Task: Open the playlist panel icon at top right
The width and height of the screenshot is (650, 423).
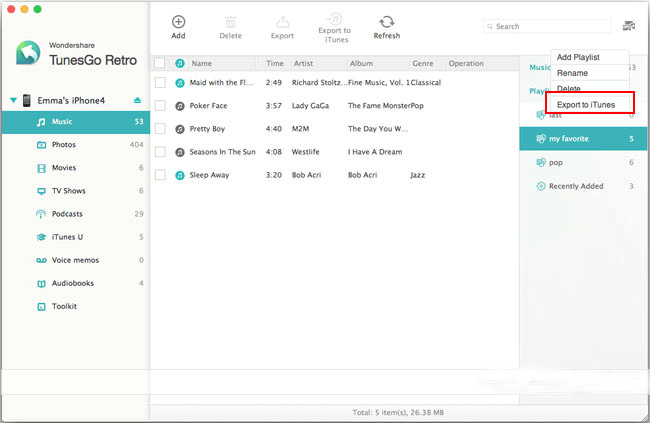Action: click(x=629, y=26)
